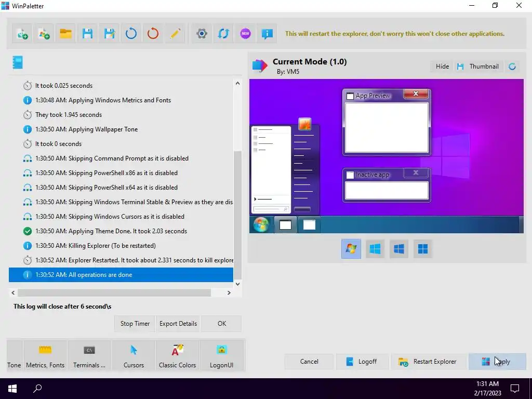532x399 pixels.
Task: Select log row 'Applying Theme Done'
Action: [121, 231]
